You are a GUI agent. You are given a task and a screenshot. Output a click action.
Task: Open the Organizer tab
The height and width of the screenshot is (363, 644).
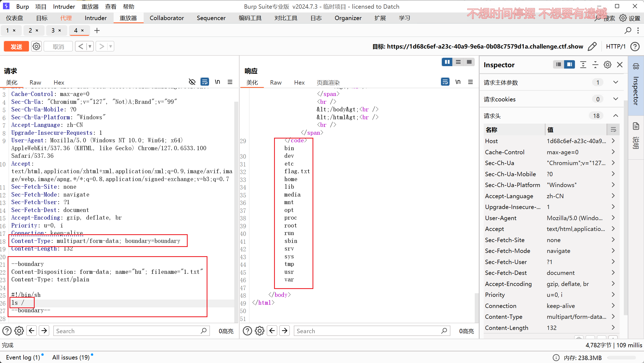[348, 18]
